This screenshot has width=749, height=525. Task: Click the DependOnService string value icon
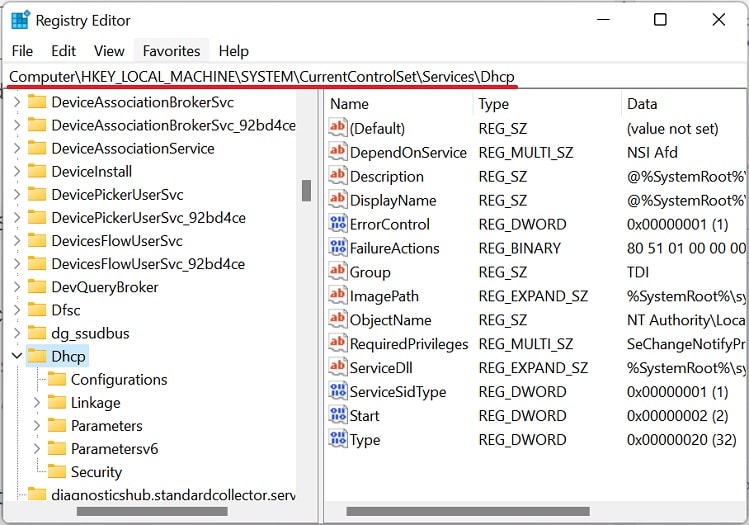[337, 151]
